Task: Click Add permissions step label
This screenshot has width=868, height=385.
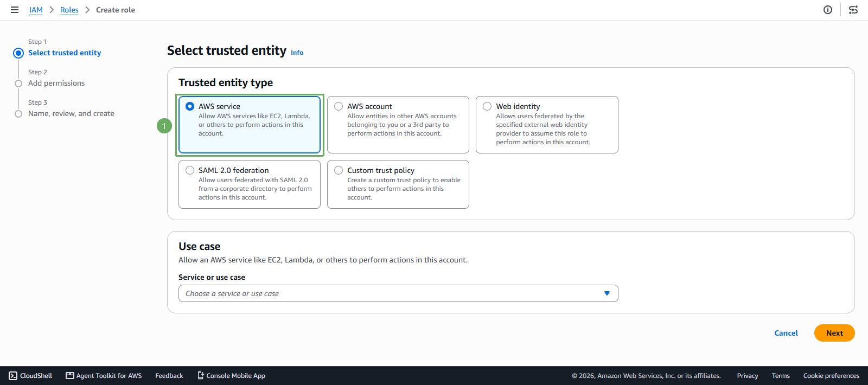Action: pyautogui.click(x=56, y=83)
